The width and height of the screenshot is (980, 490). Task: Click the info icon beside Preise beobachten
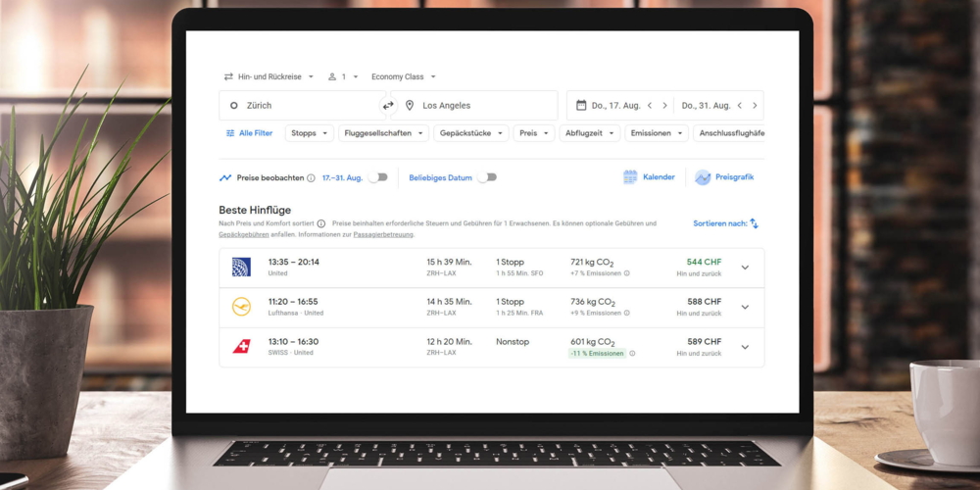(x=311, y=178)
